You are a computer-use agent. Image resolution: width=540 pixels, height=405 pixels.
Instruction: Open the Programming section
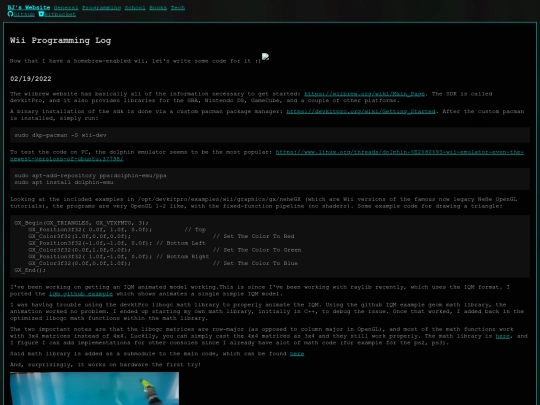coord(102,8)
